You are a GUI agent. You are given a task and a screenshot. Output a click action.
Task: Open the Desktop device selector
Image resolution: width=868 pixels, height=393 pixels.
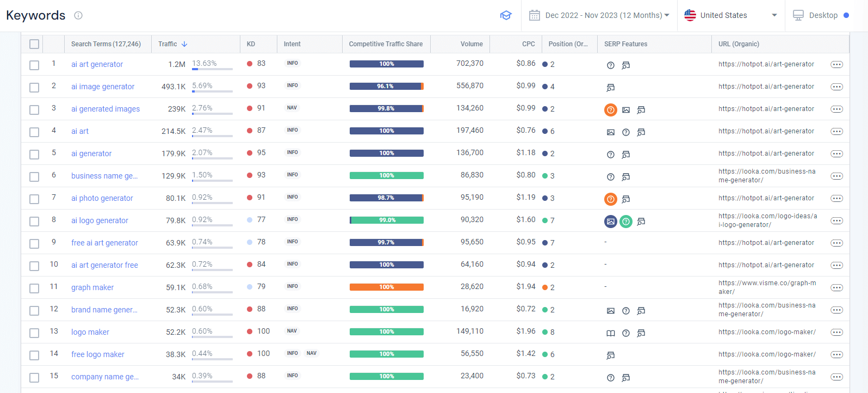point(820,15)
